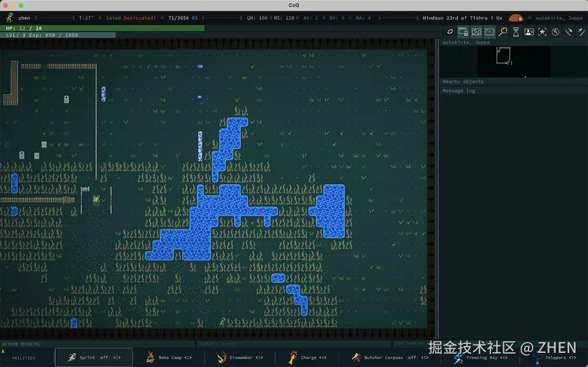Click the ACTIVE EFFECTS label
Viewport: 588px width, 367px height.
point(21,343)
